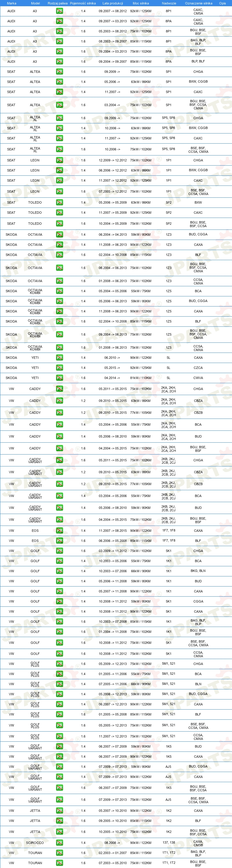Select CBZB engine code in VW CADDY row
Screen dimensions: 232x868
pyautogui.click(x=198, y=412)
